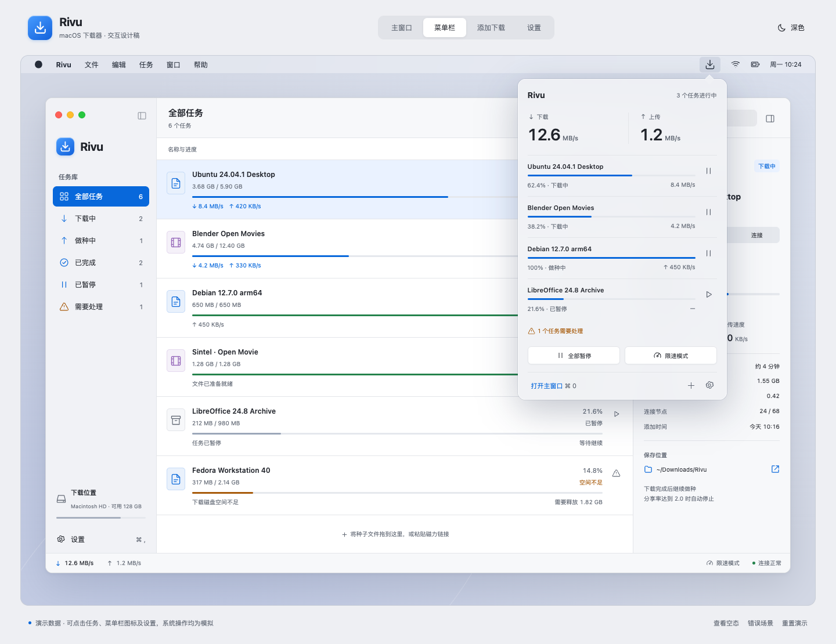Select 已完成 in the sidebar
Image resolution: width=836 pixels, height=644 pixels.
pyautogui.click(x=101, y=263)
